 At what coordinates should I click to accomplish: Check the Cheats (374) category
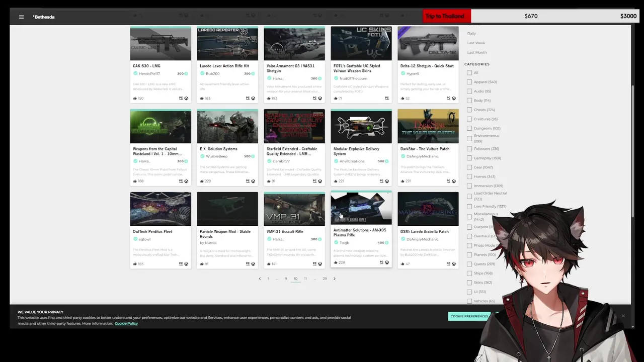pyautogui.click(x=469, y=110)
